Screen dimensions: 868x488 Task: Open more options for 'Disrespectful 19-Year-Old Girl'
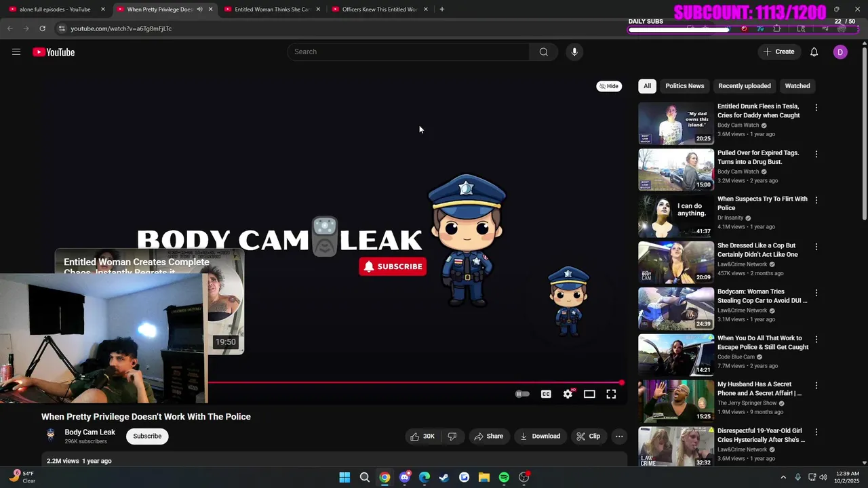[x=816, y=432]
